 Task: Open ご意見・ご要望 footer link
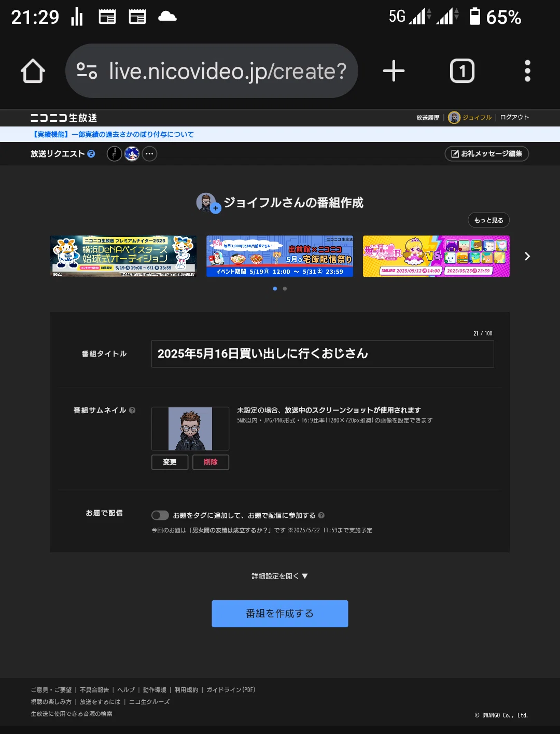51,690
